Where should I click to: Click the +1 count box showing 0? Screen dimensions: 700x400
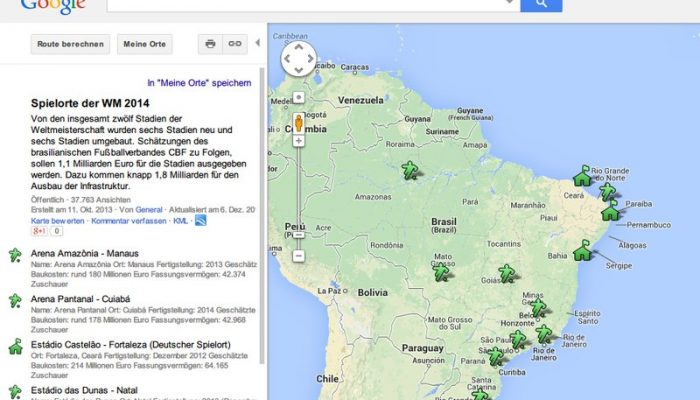(56, 231)
